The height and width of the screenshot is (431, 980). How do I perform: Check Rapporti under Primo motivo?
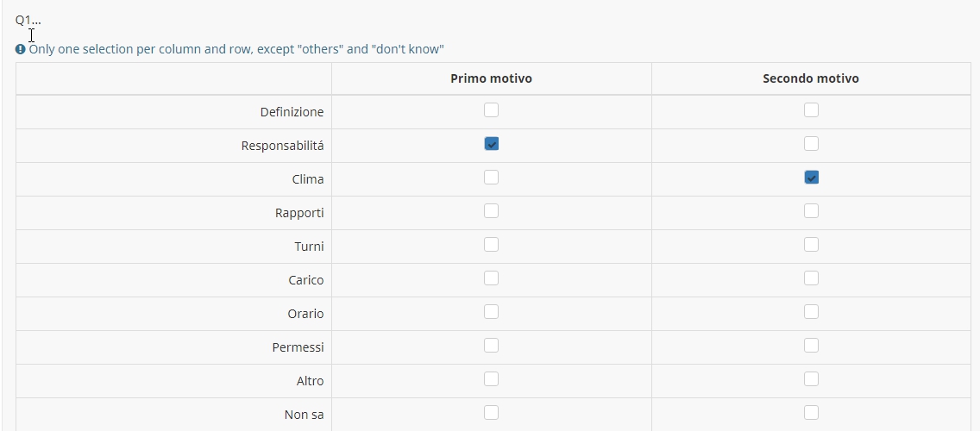coord(491,211)
